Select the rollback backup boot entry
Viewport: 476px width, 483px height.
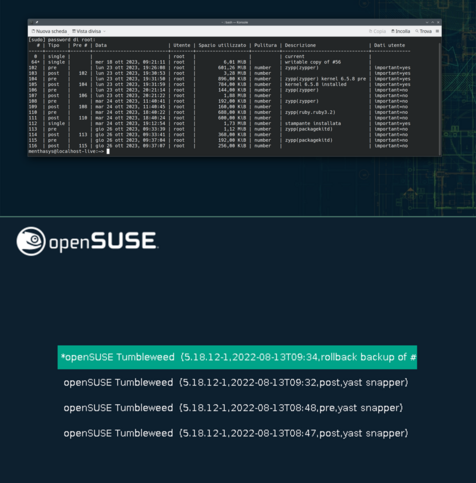pos(237,357)
